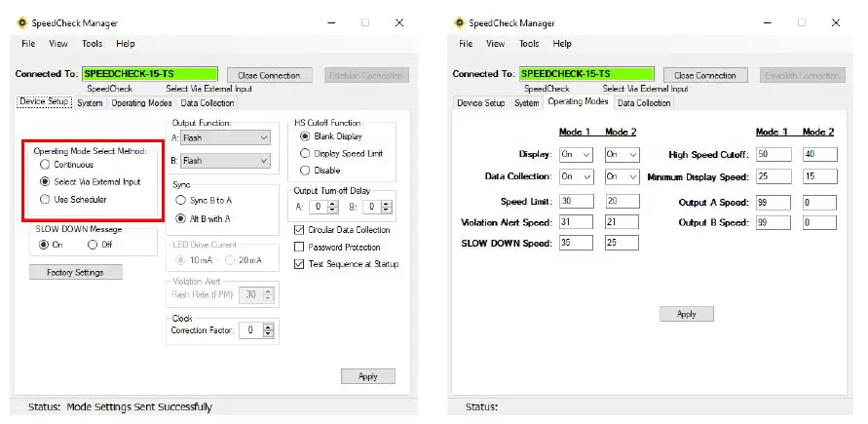Turn SLOW DOWN Message Off
The width and height of the screenshot is (868, 424).
click(x=93, y=245)
